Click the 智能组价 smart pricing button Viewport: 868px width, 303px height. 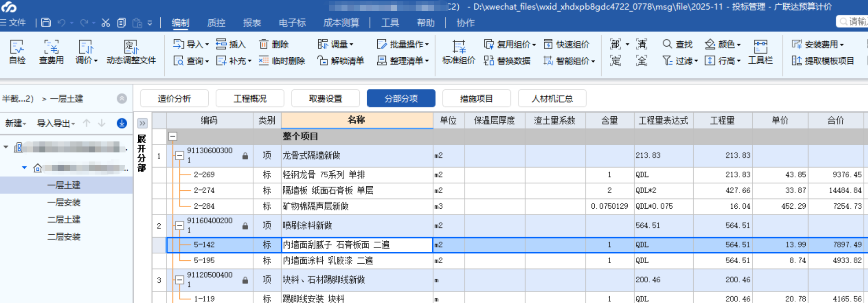(x=569, y=60)
